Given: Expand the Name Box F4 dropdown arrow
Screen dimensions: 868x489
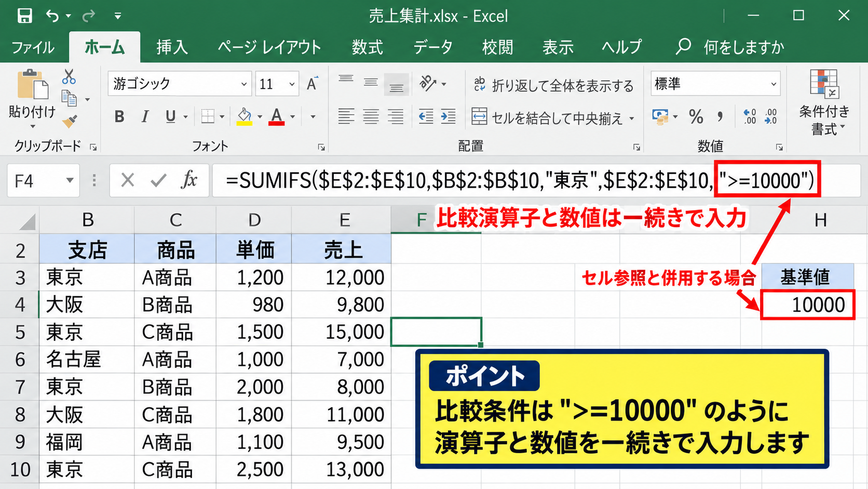Looking at the screenshot, I should pos(70,180).
